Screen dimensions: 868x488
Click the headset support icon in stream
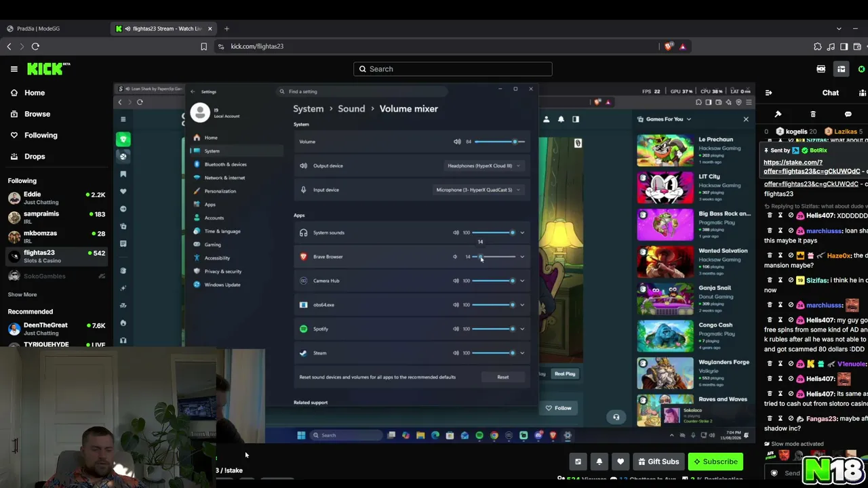click(x=616, y=418)
